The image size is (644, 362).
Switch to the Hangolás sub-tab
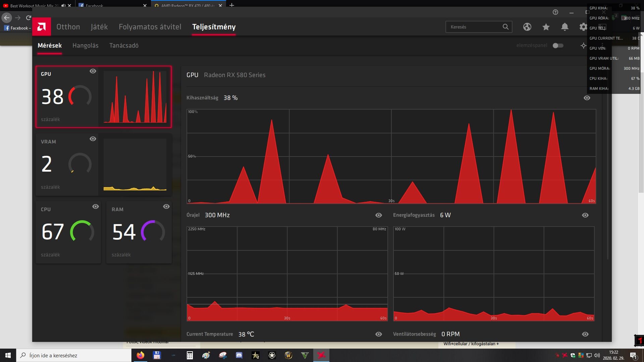[86, 46]
